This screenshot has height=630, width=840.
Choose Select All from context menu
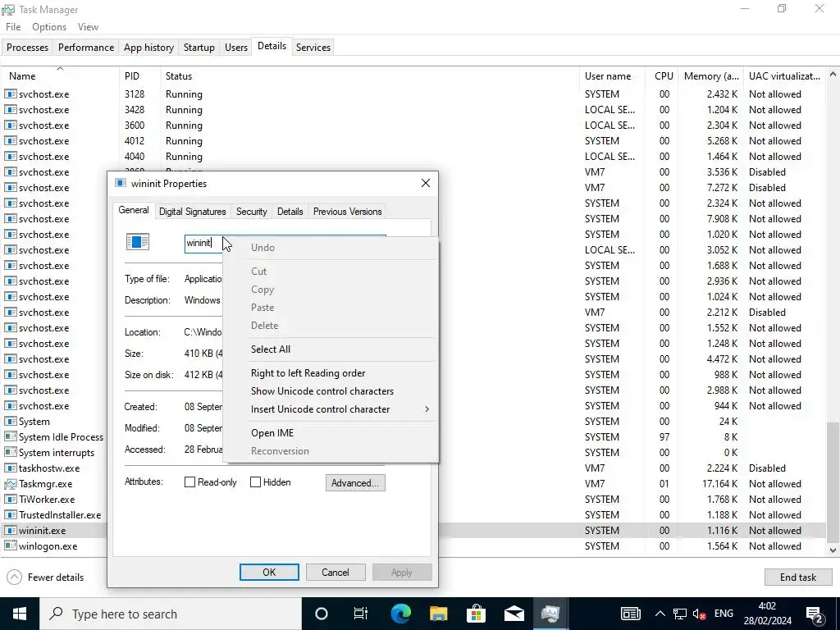pyautogui.click(x=342, y=349)
